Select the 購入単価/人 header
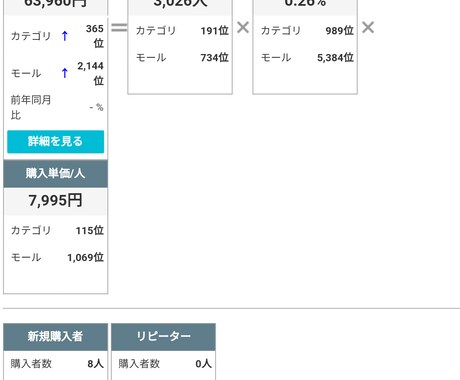The height and width of the screenshot is (380, 460). pyautogui.click(x=56, y=173)
